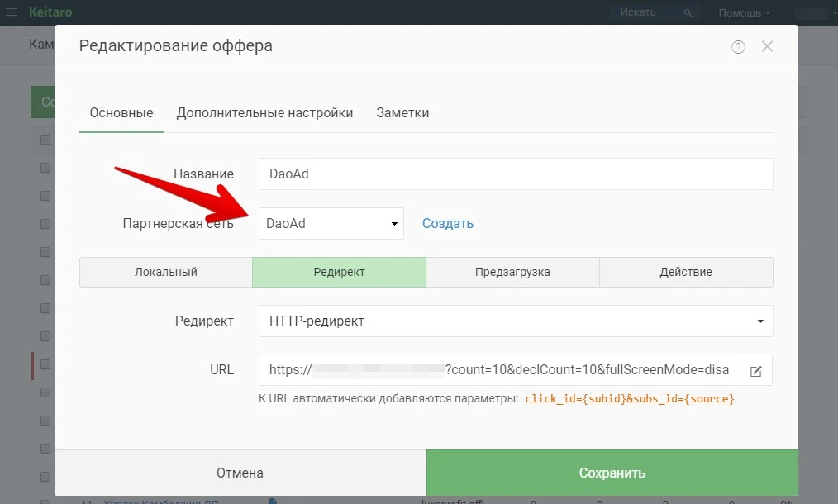838x504 pixels.
Task: Open the HTTP-редирект dropdown
Action: (516, 321)
